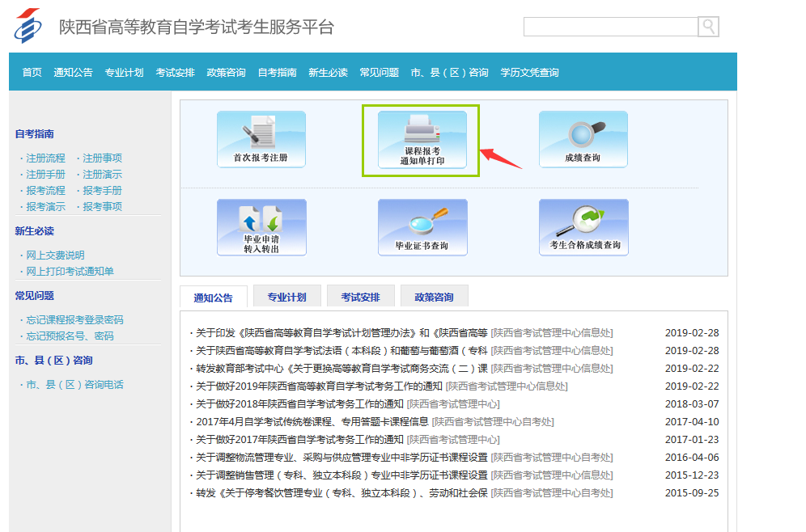This screenshot has height=532, width=806.
Task: Click sidebar heading 常见问题
Action: 35,296
